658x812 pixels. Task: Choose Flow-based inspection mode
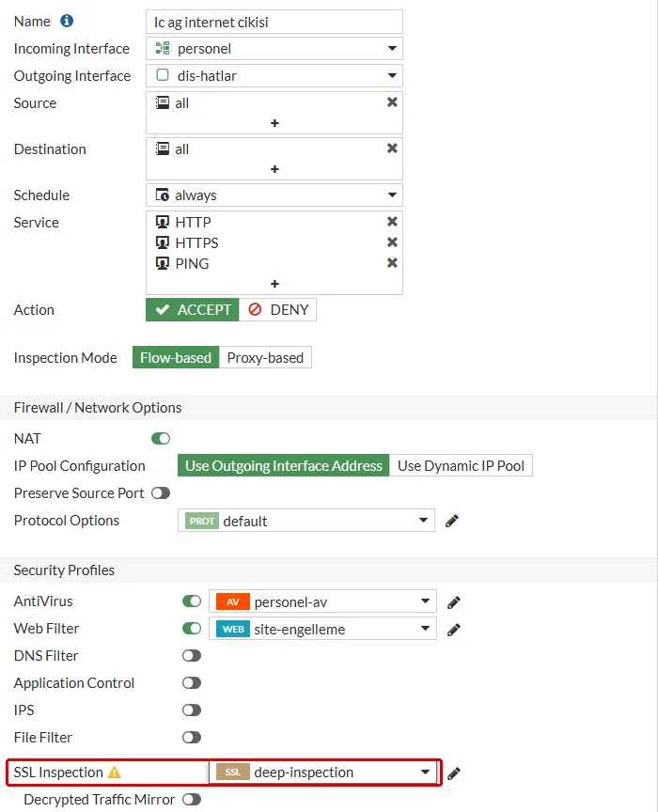click(176, 357)
